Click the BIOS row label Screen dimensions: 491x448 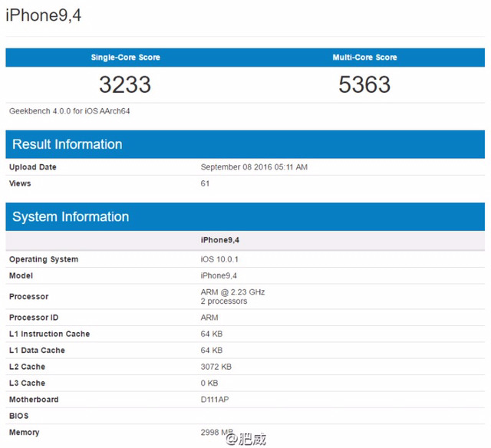coord(18,416)
